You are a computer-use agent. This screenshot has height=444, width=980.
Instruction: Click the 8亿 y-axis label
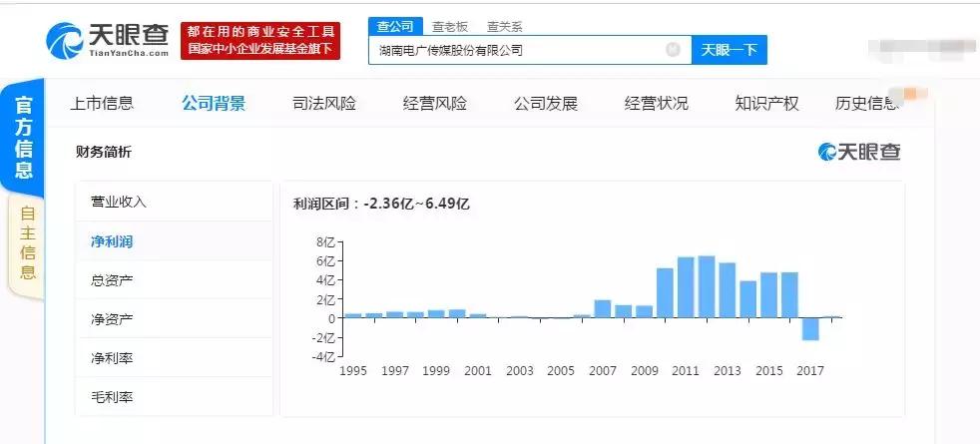[325, 241]
